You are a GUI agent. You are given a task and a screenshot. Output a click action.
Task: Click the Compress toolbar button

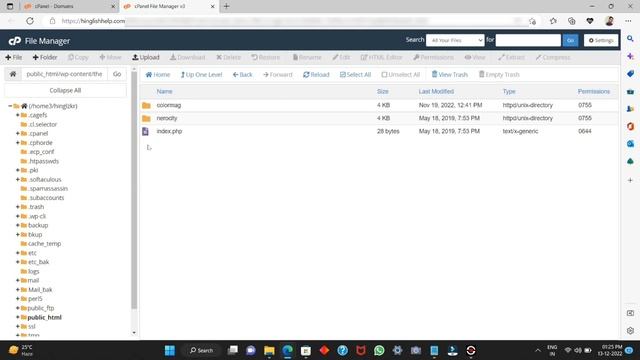coord(553,58)
